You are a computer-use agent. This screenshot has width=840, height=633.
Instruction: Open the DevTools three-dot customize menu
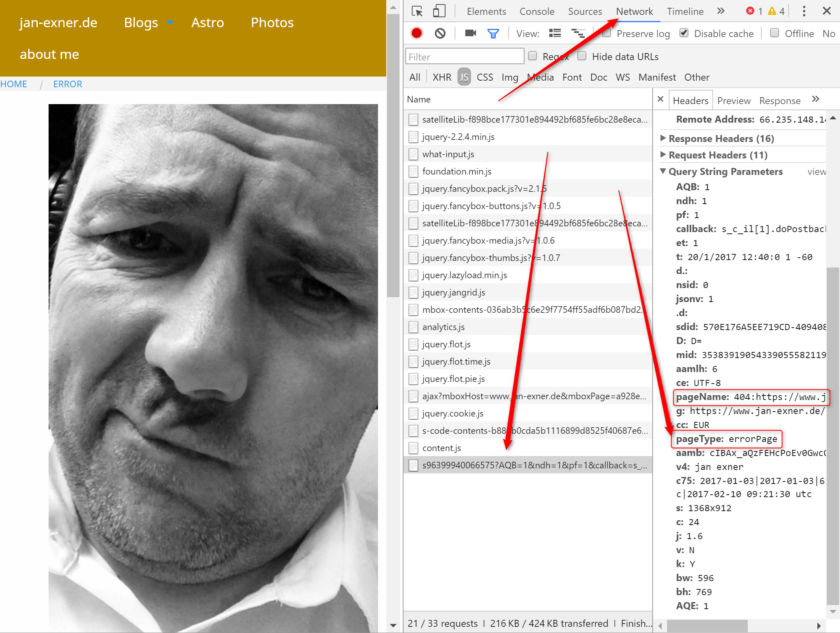[x=804, y=11]
